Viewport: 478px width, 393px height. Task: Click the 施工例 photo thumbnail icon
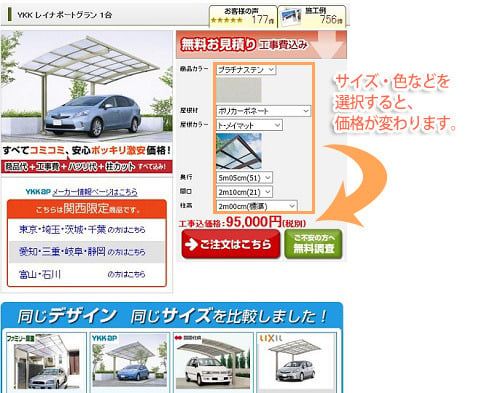coord(291,17)
